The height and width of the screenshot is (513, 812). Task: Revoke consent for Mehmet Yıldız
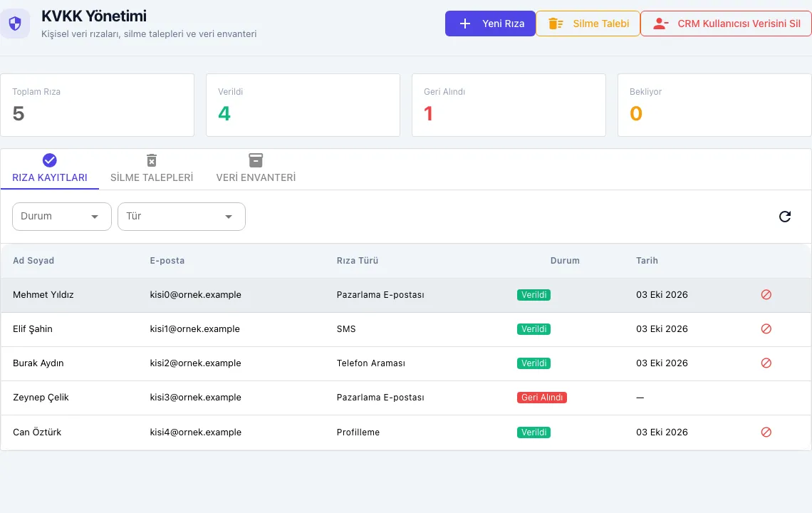[766, 295]
